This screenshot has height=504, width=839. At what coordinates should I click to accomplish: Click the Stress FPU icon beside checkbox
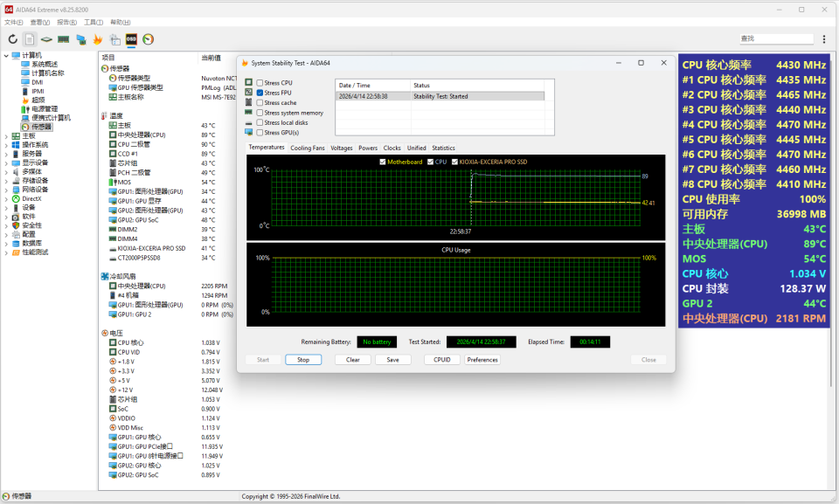[249, 92]
